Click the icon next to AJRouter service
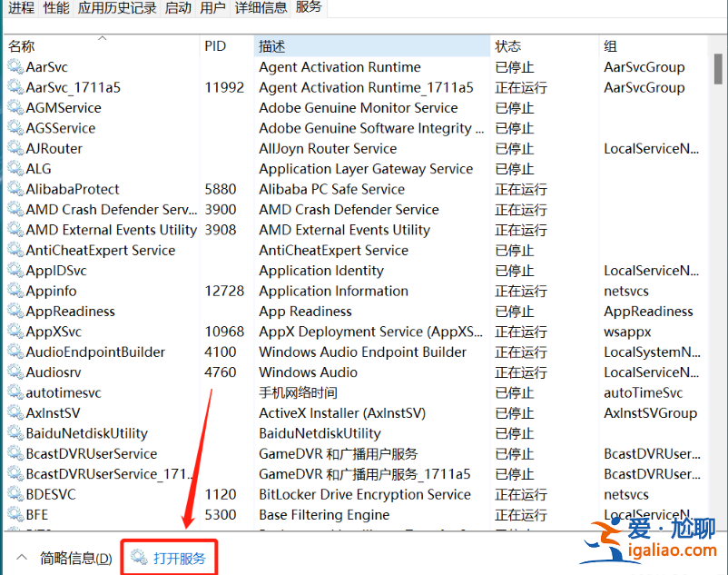Viewport: 728px width, 575px height. tap(15, 148)
